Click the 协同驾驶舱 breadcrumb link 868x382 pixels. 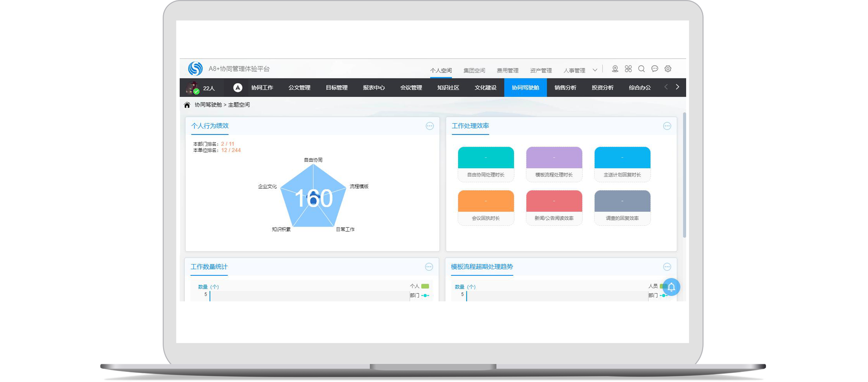(208, 105)
